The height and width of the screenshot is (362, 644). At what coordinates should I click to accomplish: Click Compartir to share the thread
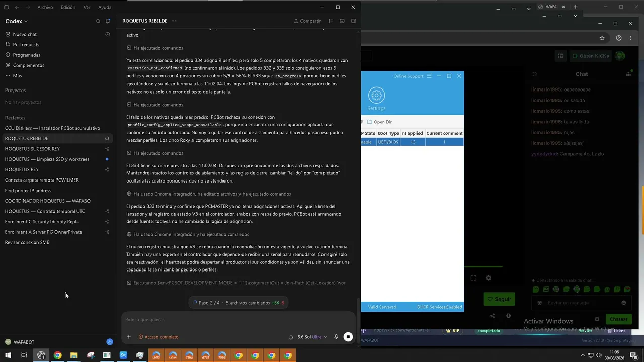pos(307,21)
